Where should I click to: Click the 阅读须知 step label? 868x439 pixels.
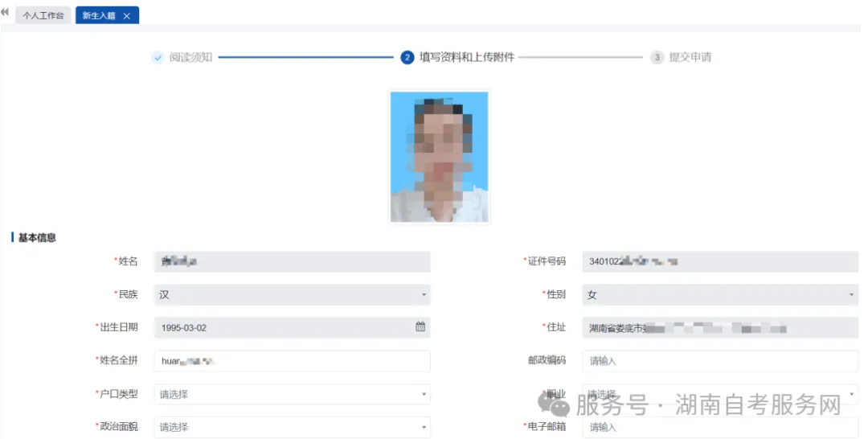[190, 58]
